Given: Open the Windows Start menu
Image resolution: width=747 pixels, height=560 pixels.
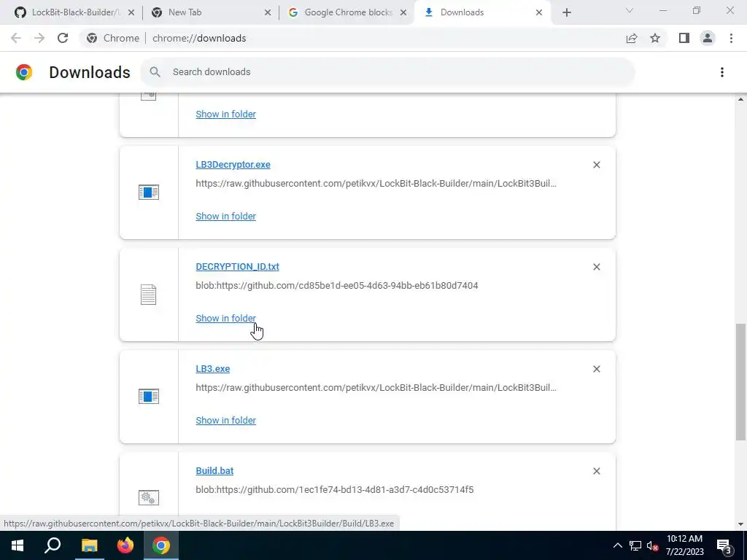Looking at the screenshot, I should (18, 545).
